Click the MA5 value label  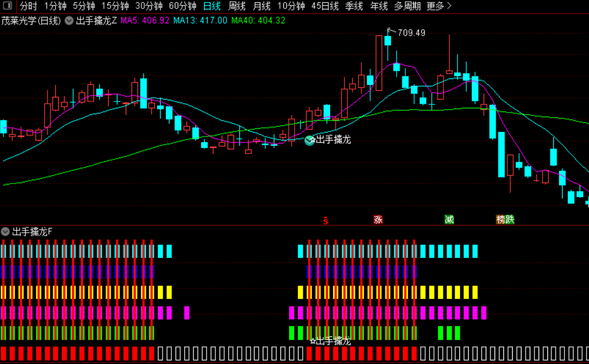point(145,21)
